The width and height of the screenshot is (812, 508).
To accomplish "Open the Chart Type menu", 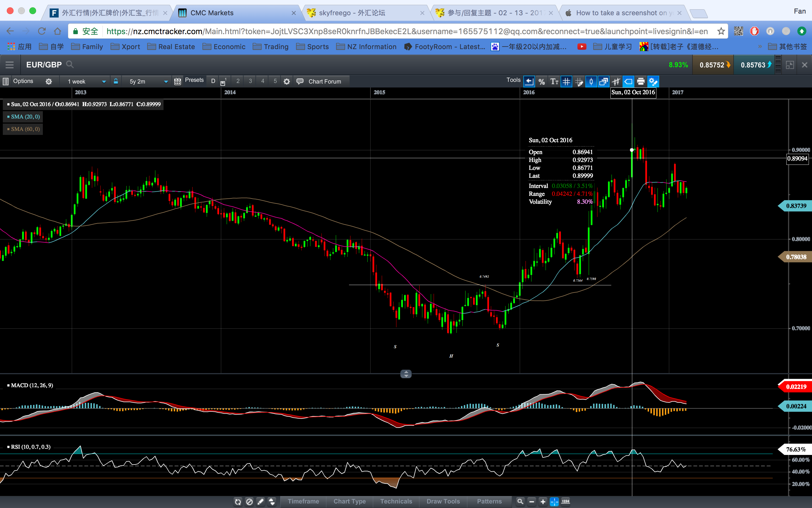I will [x=350, y=501].
